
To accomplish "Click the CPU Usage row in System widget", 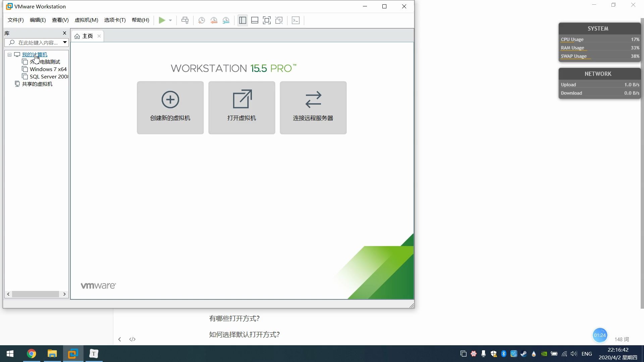I will (x=600, y=40).
